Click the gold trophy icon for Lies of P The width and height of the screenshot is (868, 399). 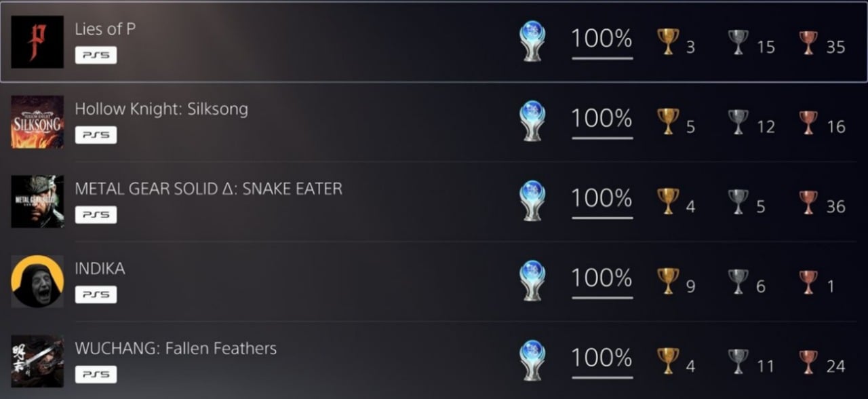[669, 41]
